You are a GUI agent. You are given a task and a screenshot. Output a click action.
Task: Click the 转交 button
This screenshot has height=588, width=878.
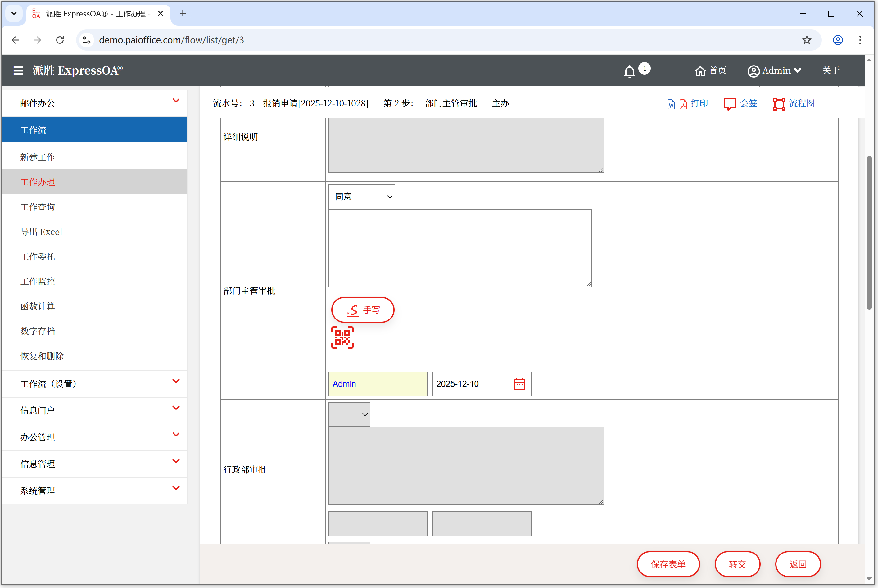tap(737, 564)
